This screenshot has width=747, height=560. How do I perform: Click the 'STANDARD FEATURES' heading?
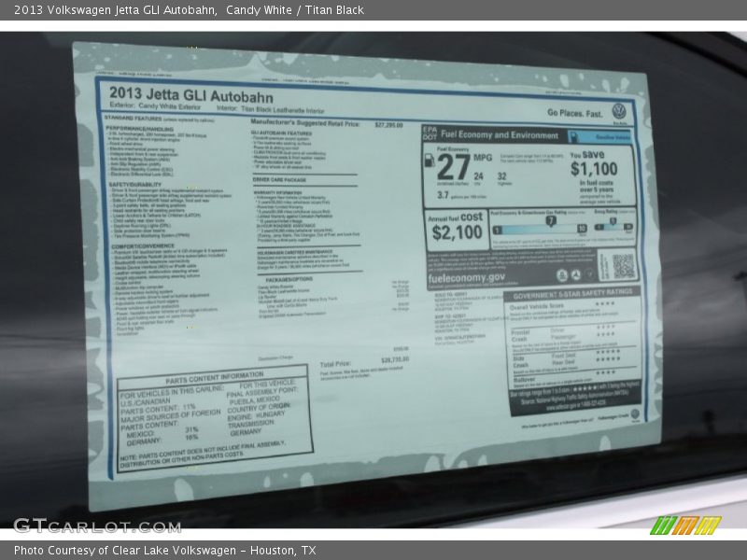click(x=134, y=119)
